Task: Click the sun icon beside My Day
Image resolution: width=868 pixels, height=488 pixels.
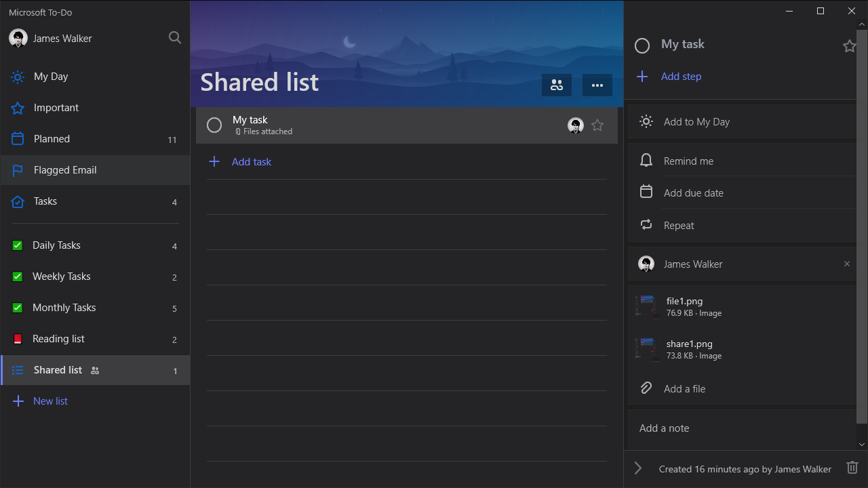Action: [18, 77]
